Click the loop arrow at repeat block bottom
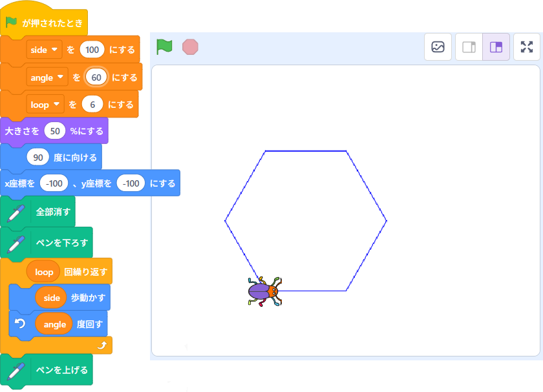 [x=102, y=346]
